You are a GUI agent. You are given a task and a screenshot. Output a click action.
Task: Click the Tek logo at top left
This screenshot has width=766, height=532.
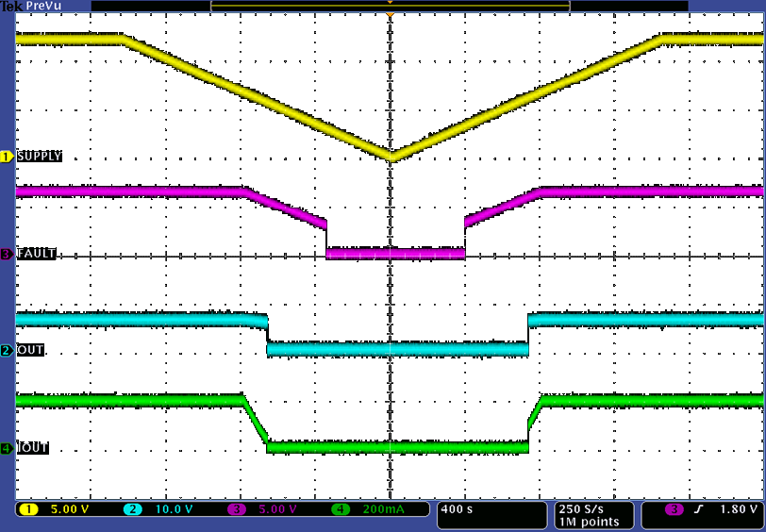click(10, 6)
